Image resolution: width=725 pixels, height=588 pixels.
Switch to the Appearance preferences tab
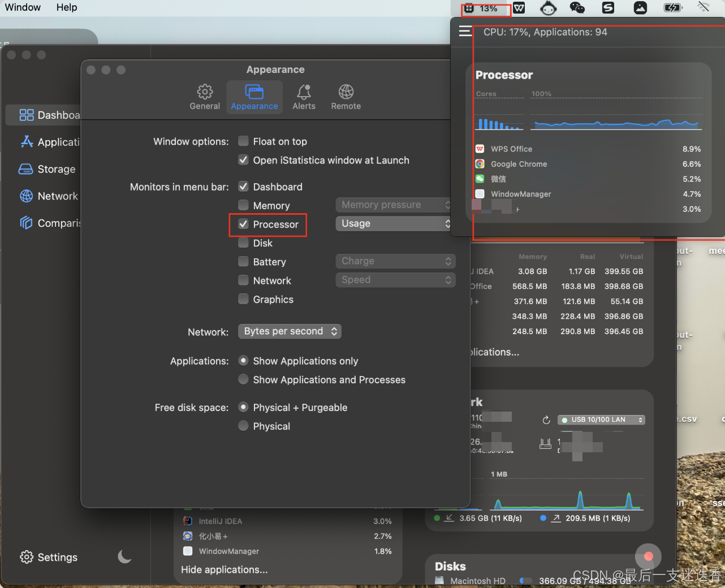[x=254, y=97]
